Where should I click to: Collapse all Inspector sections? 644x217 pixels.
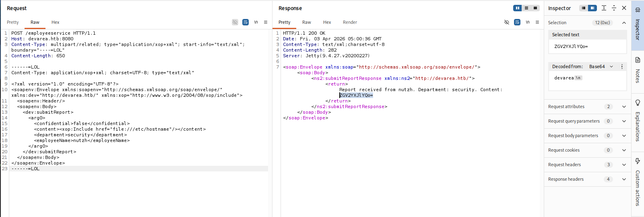614,8
